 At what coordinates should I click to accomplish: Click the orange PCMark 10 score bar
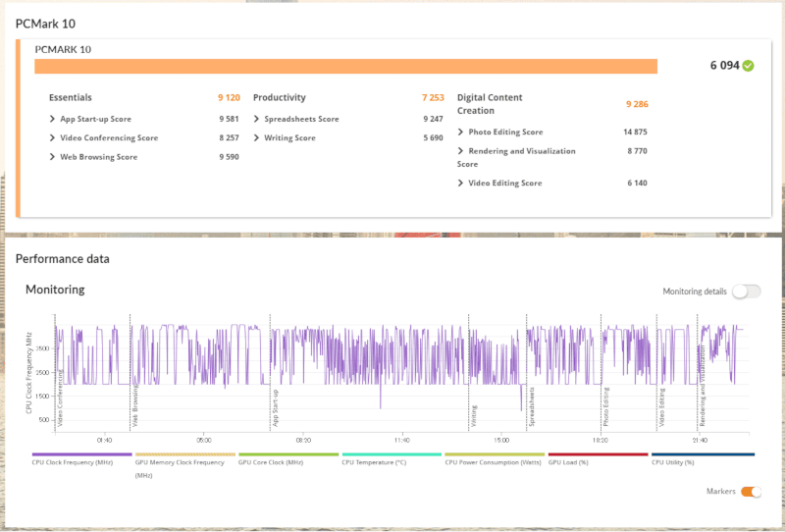345,66
